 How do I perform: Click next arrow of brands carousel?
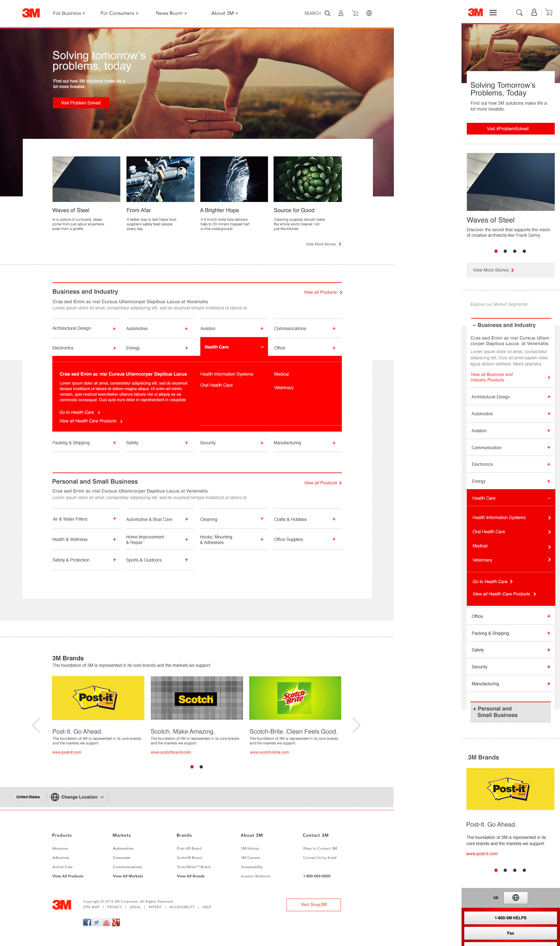356,725
